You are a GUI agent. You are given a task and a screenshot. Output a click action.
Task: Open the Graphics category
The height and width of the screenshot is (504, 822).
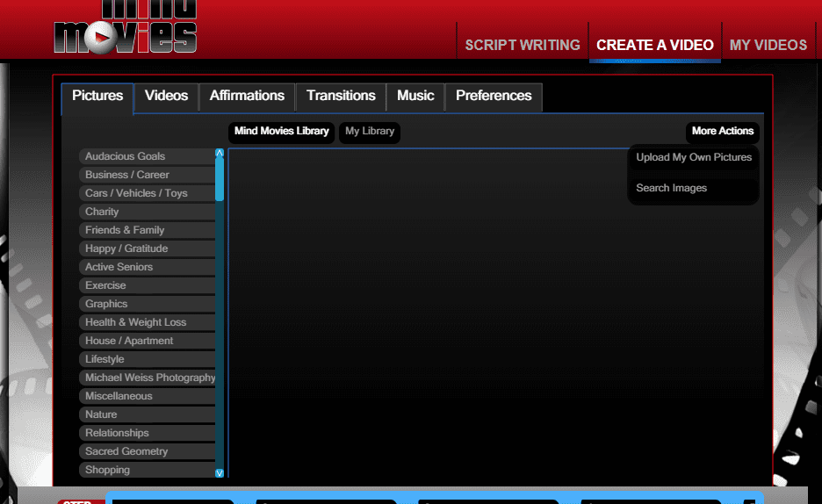148,304
